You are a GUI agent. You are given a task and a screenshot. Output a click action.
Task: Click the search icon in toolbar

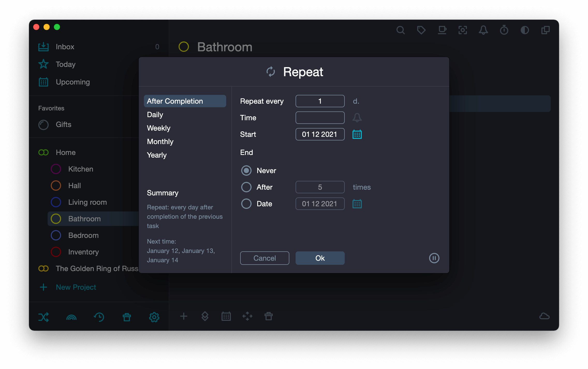[400, 30]
